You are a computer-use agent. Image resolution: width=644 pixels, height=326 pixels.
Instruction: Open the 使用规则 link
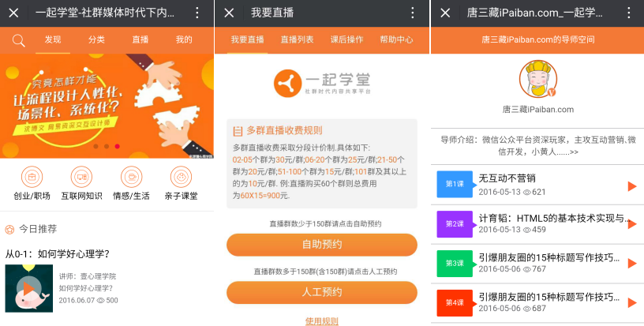point(321,321)
